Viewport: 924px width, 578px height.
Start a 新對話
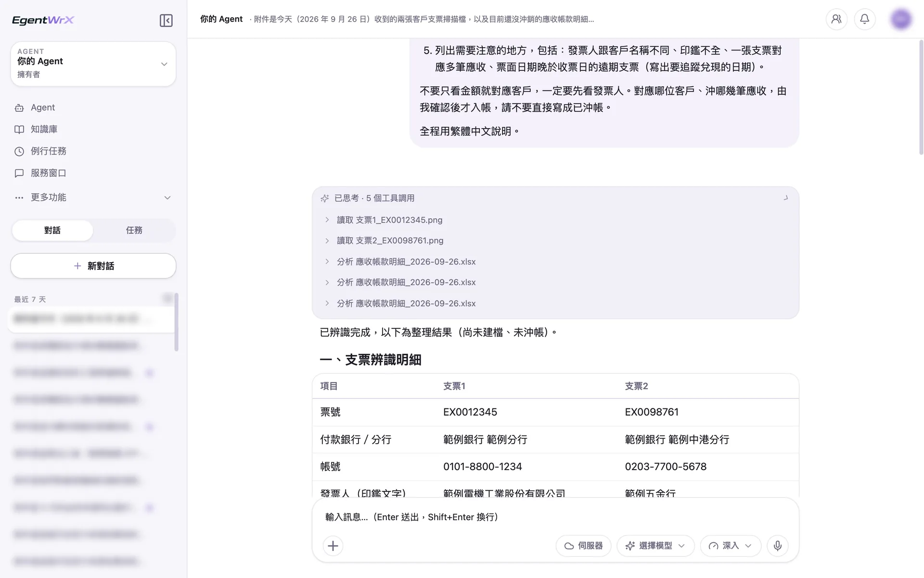tap(93, 266)
